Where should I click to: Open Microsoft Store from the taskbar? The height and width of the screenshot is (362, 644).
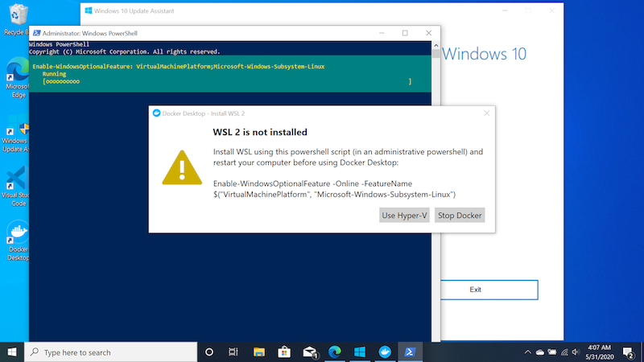click(284, 352)
